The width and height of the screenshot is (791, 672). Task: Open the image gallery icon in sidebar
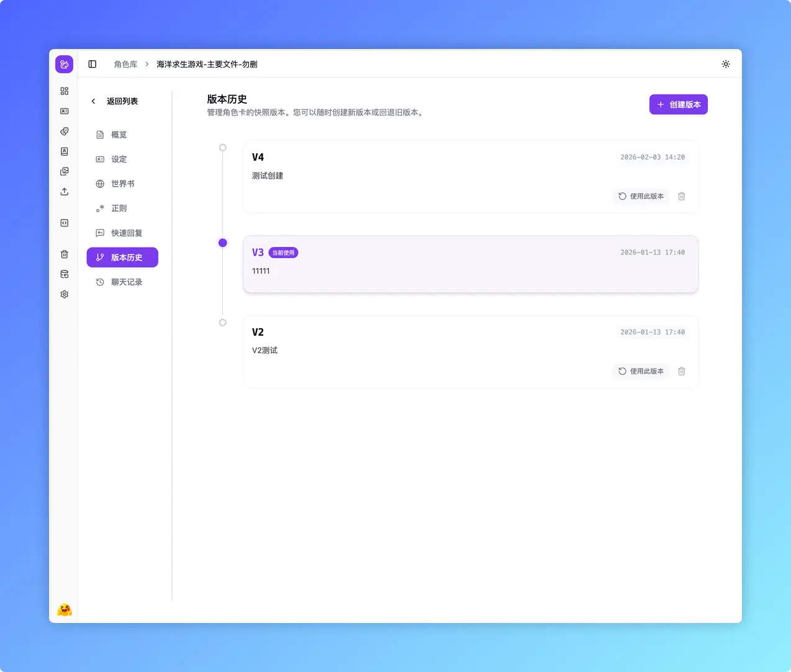64,171
